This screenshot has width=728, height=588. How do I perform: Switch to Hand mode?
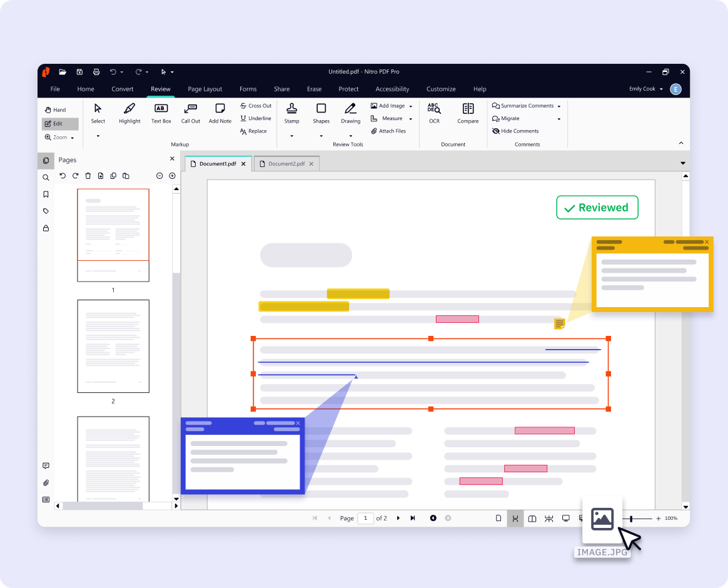tap(56, 109)
